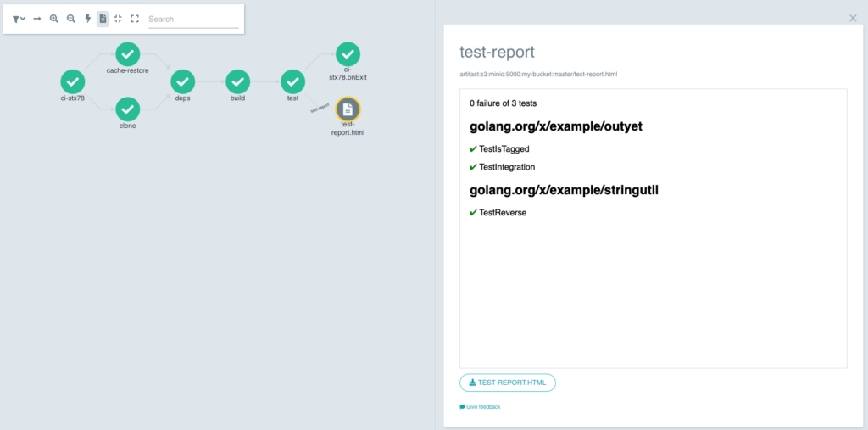Select the build node

pyautogui.click(x=237, y=82)
